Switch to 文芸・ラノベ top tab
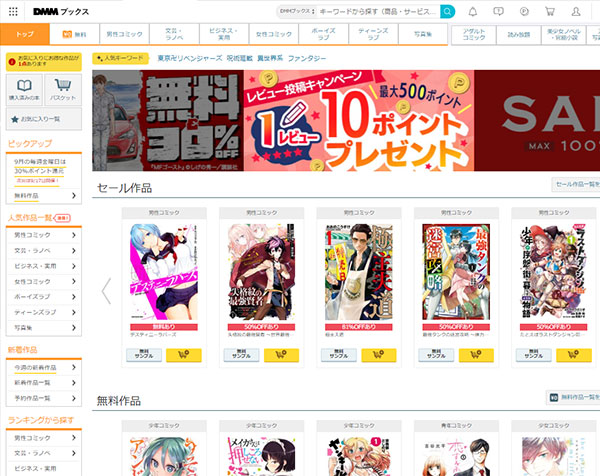Screen dimensions: 600x476 (174, 34)
